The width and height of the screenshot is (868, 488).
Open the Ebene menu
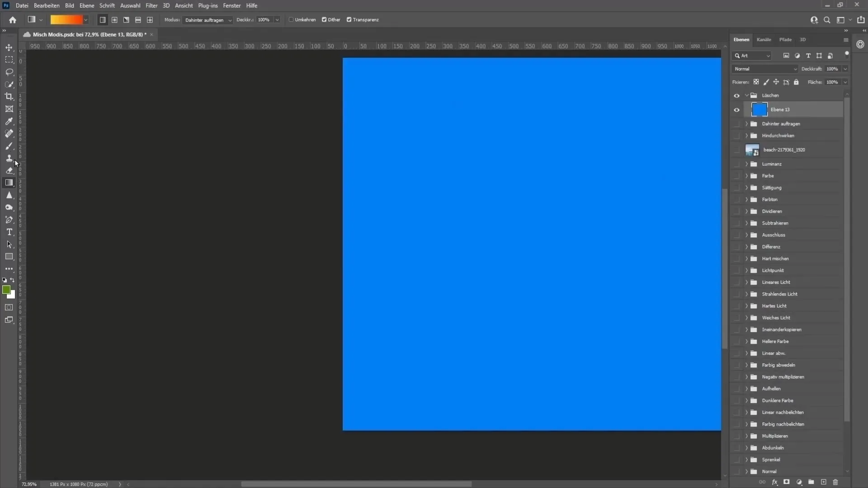pos(86,5)
